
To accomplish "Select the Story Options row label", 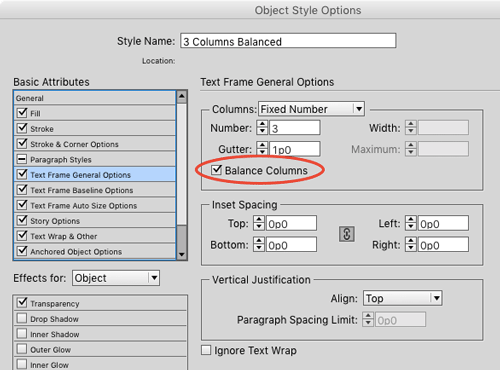I will click(55, 221).
